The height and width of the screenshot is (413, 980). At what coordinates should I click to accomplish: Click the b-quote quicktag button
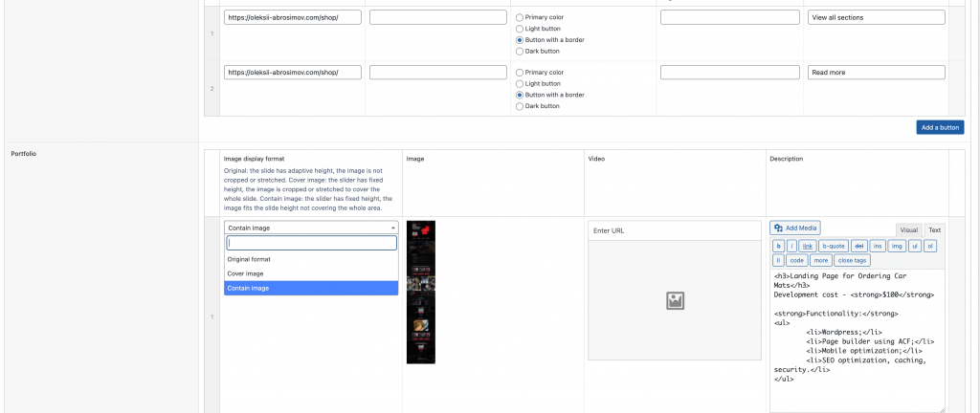pyautogui.click(x=834, y=247)
